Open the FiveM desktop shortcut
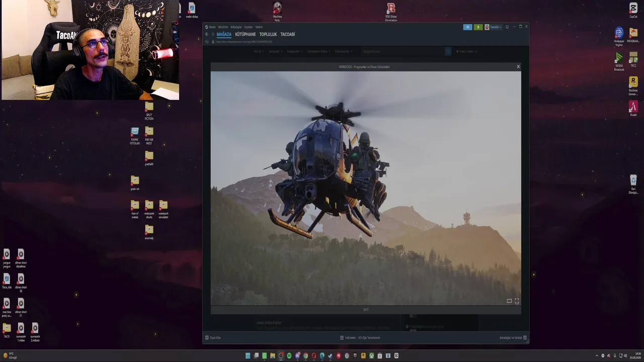 (x=633, y=109)
